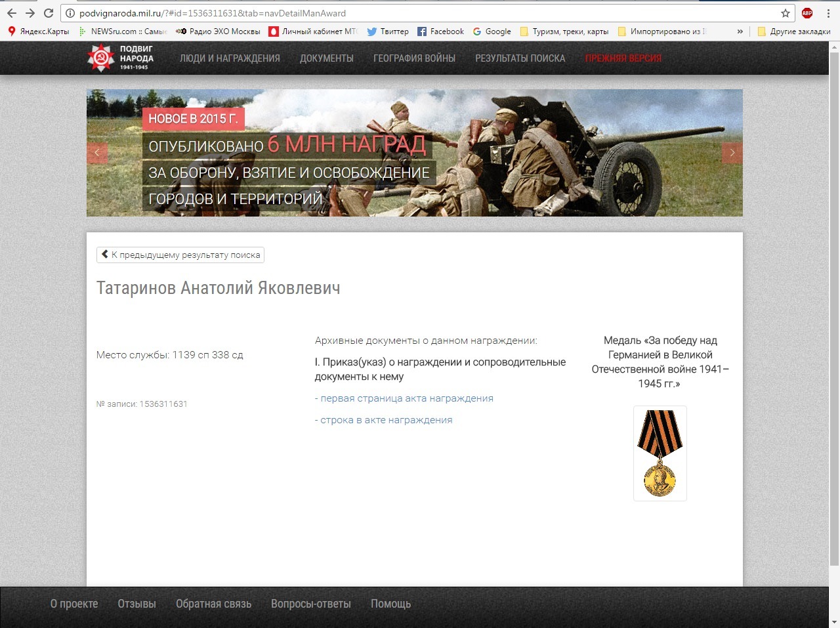Open строка в акте награждения link
The image size is (840, 628).
tap(384, 420)
